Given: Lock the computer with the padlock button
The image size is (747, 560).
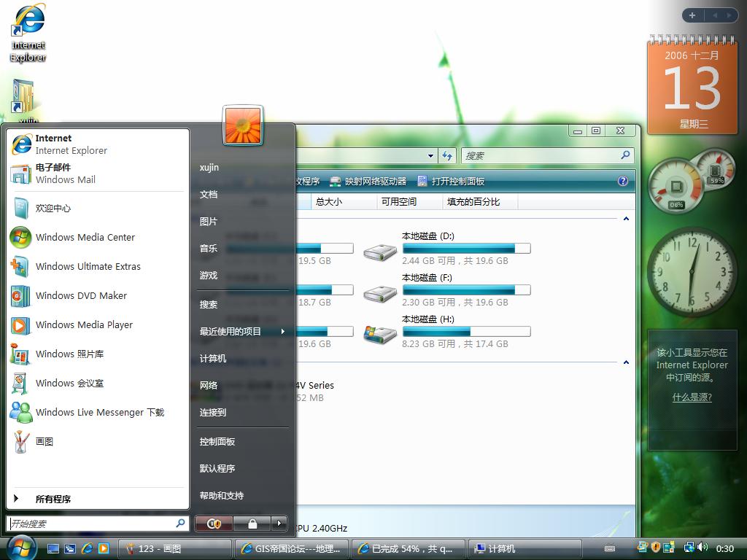Looking at the screenshot, I should click(252, 524).
